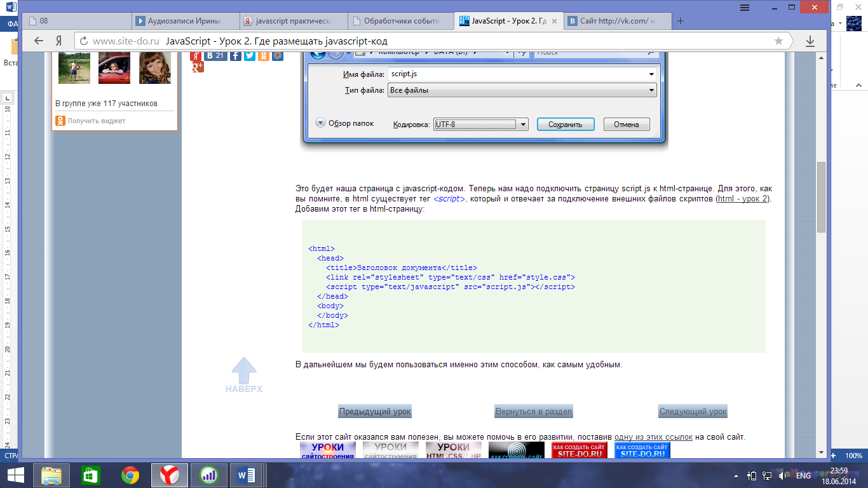Click the page scrollbar down arrow

click(x=821, y=452)
